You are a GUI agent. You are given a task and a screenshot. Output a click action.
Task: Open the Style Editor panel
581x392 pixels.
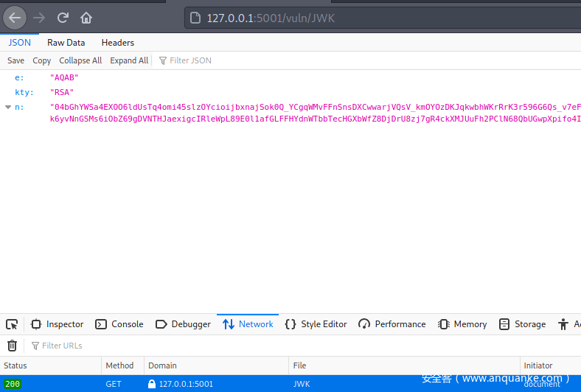click(x=316, y=324)
